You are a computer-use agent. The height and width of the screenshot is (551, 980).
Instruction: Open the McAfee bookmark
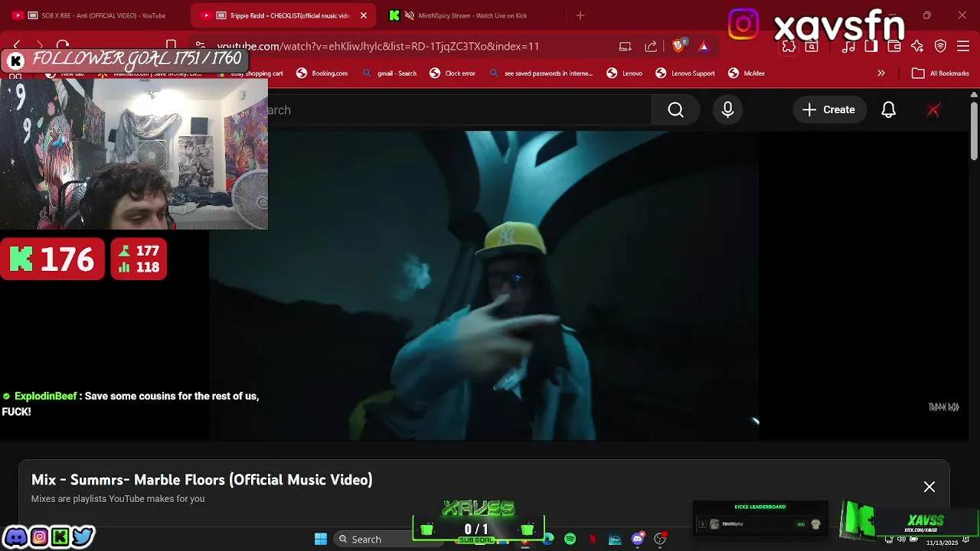(746, 73)
